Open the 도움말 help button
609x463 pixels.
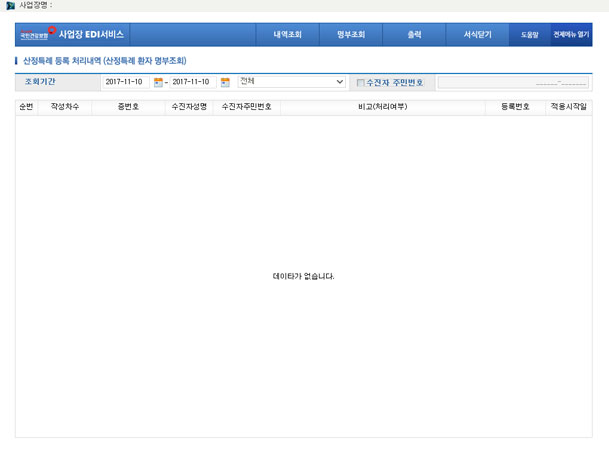point(529,35)
